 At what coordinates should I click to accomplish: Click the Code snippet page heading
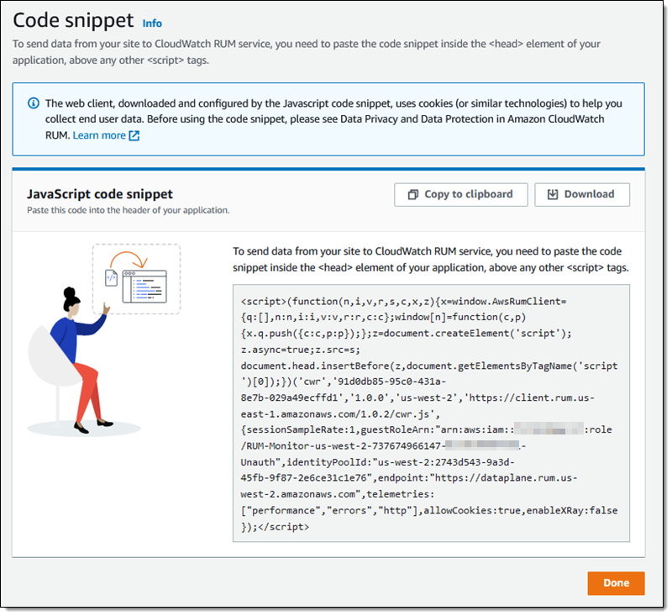click(x=73, y=20)
